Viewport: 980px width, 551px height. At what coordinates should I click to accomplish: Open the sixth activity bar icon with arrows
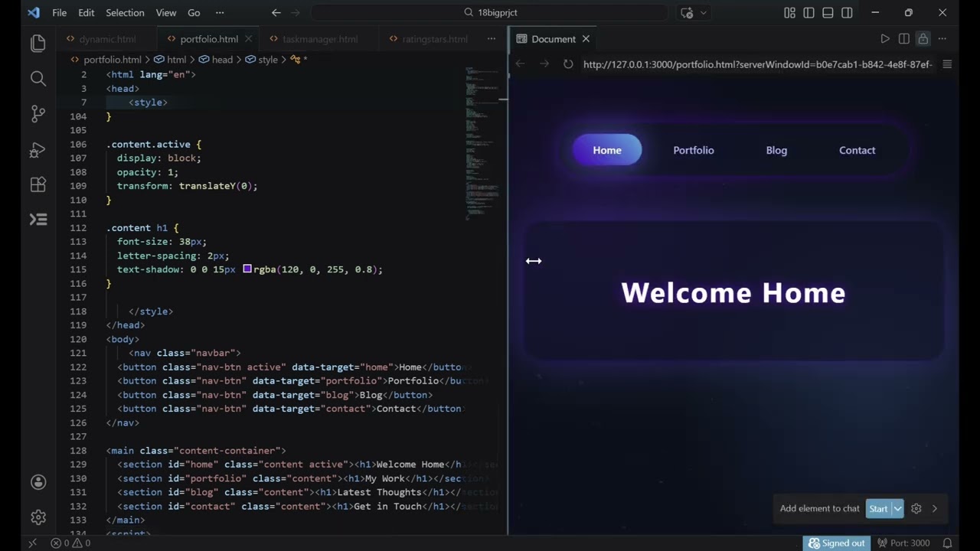38,220
